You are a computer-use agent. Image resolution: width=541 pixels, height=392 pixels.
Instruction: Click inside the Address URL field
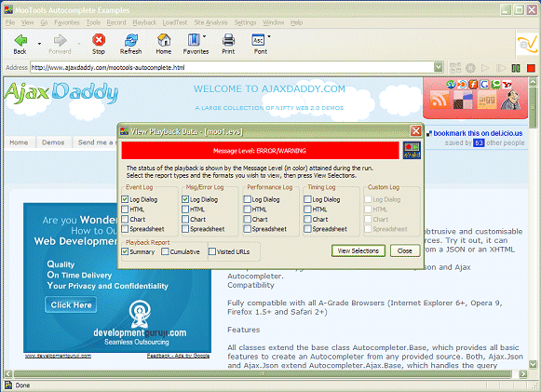tap(232, 67)
